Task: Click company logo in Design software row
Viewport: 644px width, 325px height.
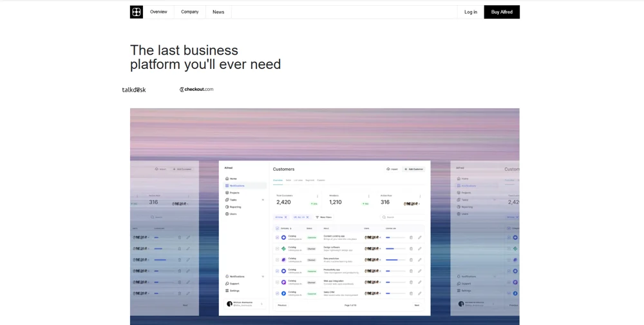Action: click(283, 248)
